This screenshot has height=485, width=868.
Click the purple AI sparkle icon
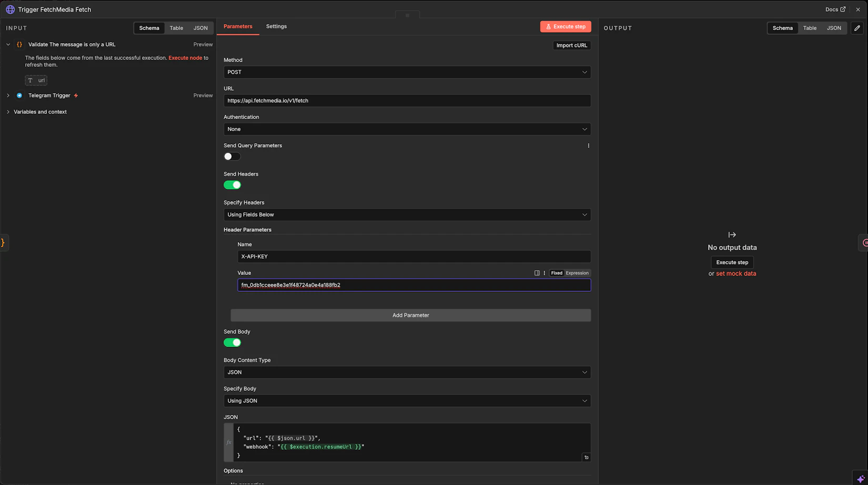860,479
